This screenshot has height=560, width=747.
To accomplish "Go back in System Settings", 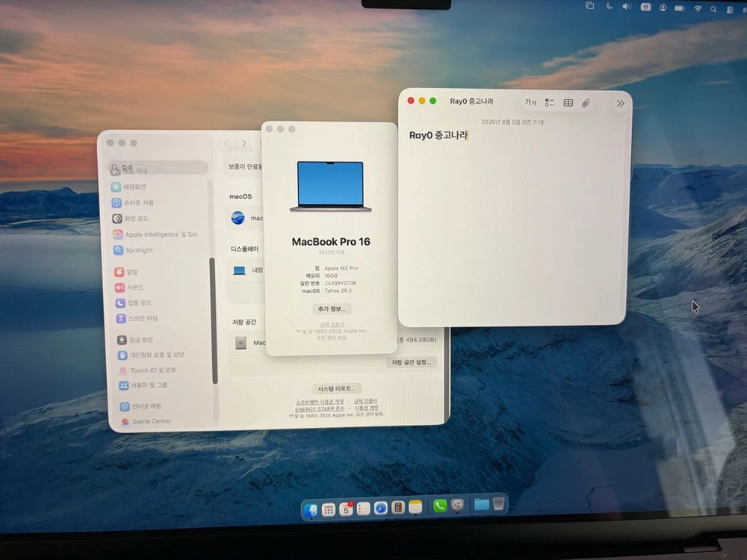I will click(x=227, y=143).
